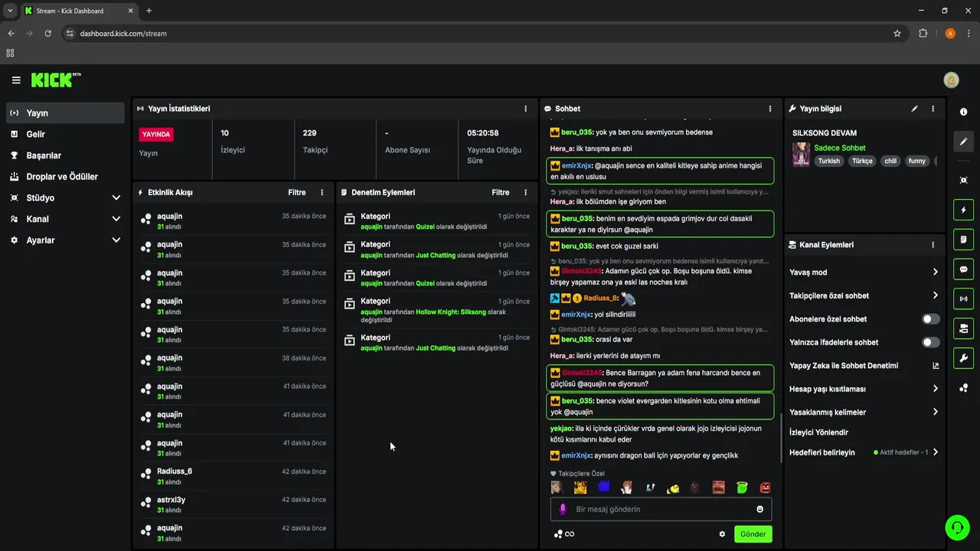Screen dimensions: 980x551
Task: Toggle the broadcast signal widget icon
Action: (x=963, y=298)
